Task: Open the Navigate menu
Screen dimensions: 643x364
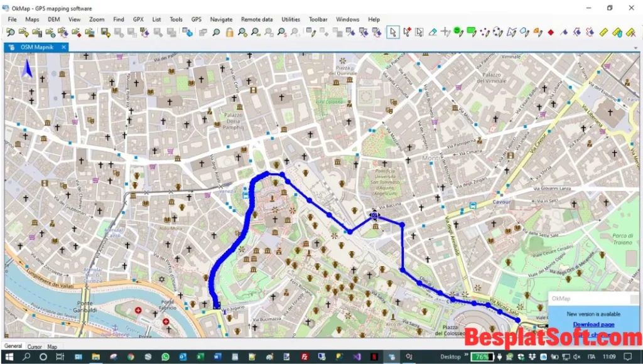Action: 221,19
